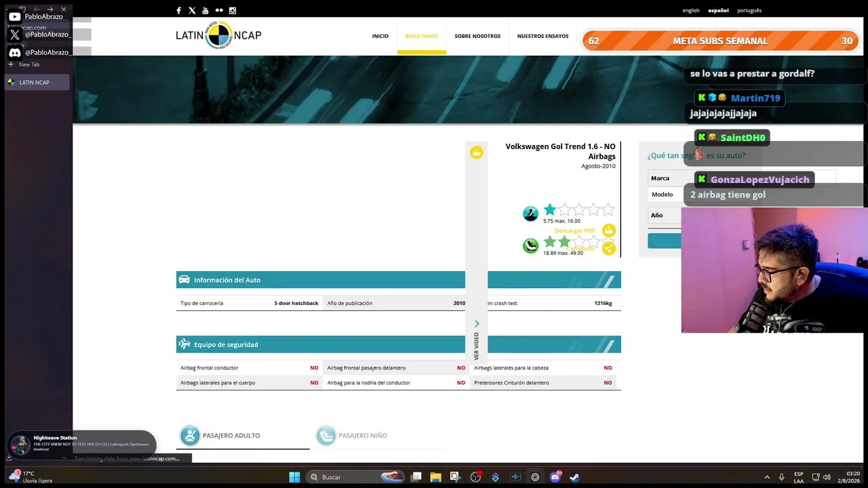Open the Marca dropdown
The height and width of the screenshot is (488, 868).
click(741, 178)
